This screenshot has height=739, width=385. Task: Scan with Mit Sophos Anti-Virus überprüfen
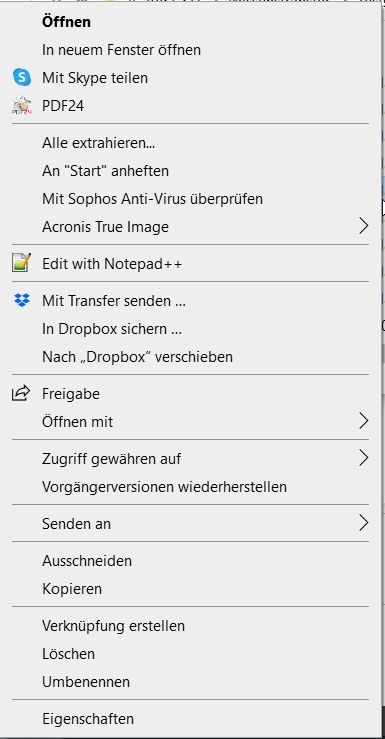click(x=153, y=198)
